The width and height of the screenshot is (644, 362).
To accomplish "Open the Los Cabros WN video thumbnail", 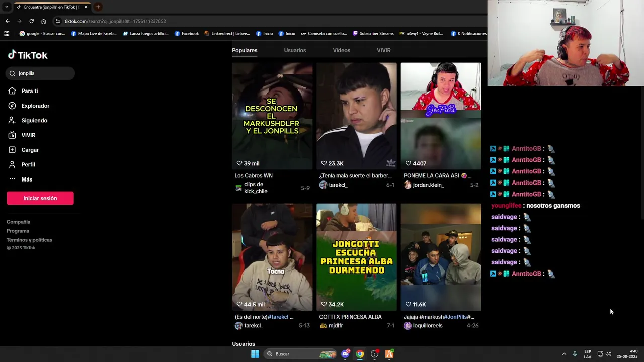I will tap(272, 116).
